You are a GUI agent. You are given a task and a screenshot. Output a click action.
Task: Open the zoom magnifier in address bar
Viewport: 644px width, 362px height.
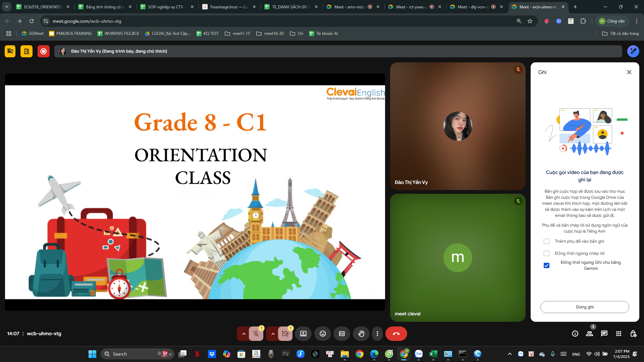(519, 21)
